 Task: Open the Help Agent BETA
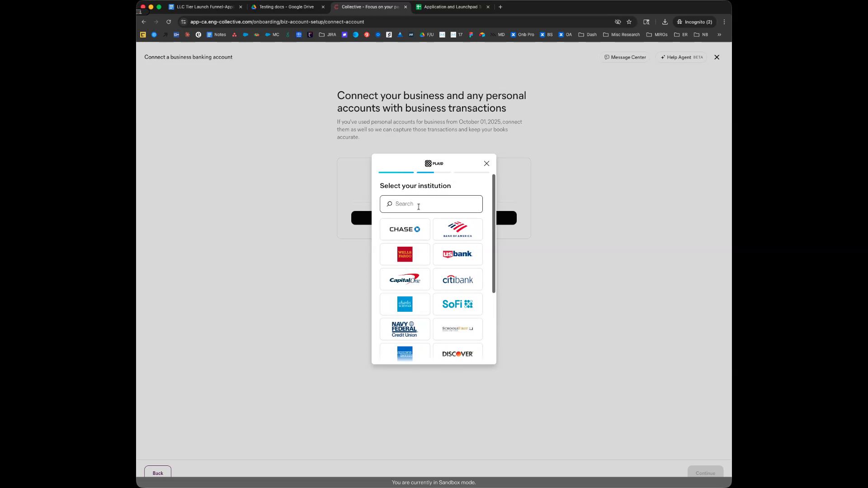[x=681, y=57]
